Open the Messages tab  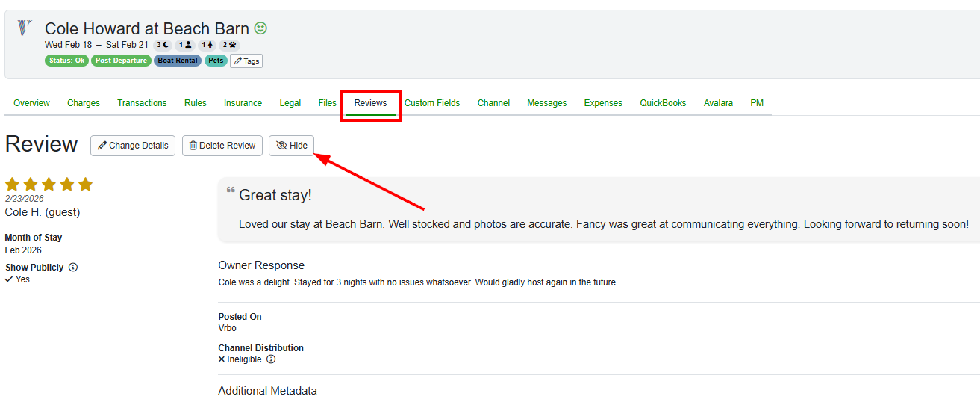(x=547, y=103)
